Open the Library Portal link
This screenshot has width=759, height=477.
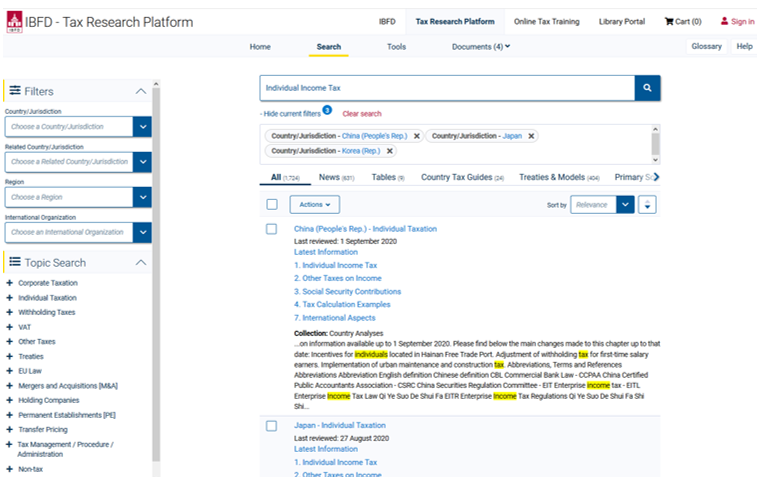click(622, 21)
